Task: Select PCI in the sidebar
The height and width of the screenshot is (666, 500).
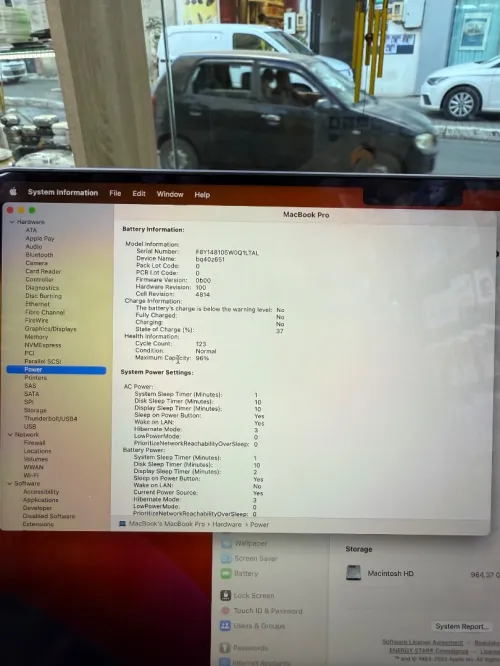Action: (x=29, y=353)
